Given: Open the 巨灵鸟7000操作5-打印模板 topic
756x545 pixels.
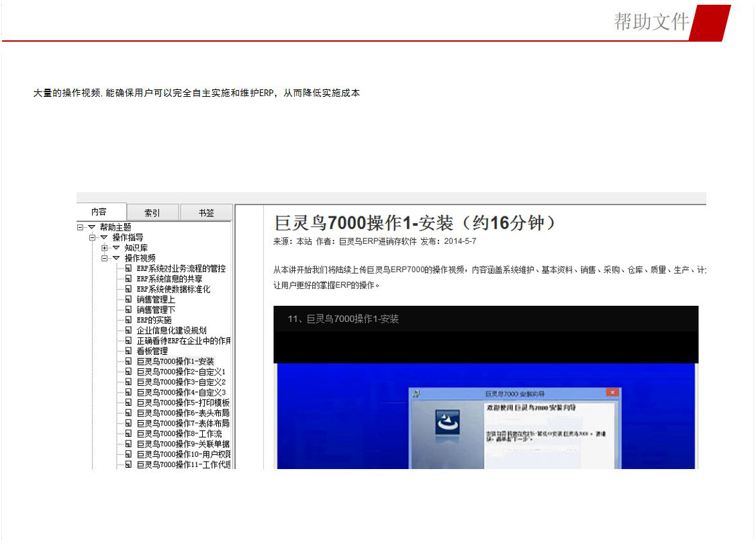Looking at the screenshot, I should 183,403.
